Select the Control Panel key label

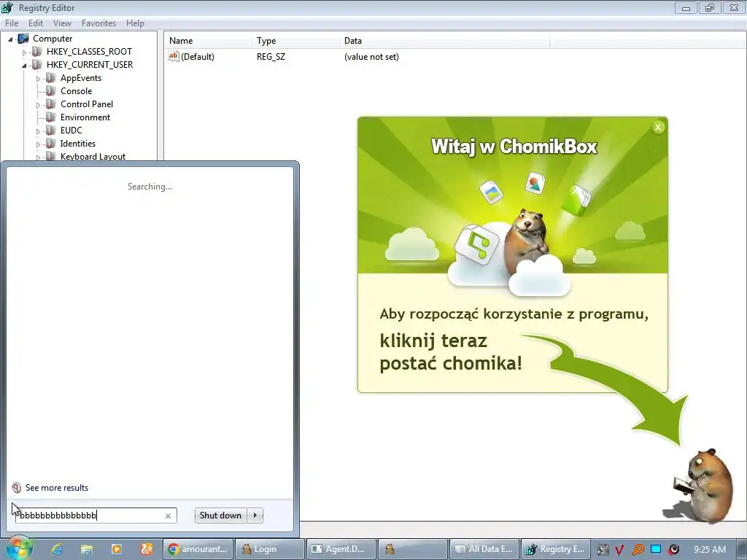(87, 104)
